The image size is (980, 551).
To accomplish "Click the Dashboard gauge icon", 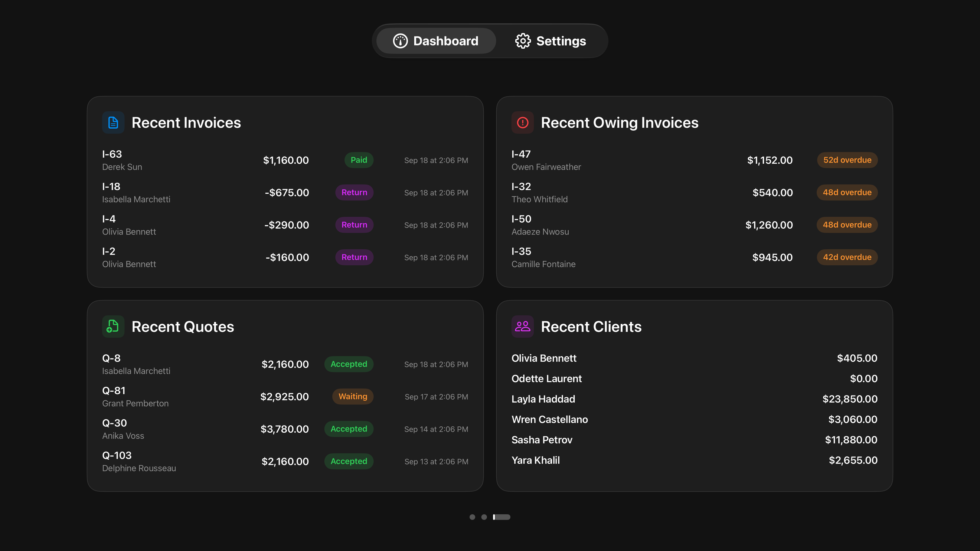I will (400, 41).
